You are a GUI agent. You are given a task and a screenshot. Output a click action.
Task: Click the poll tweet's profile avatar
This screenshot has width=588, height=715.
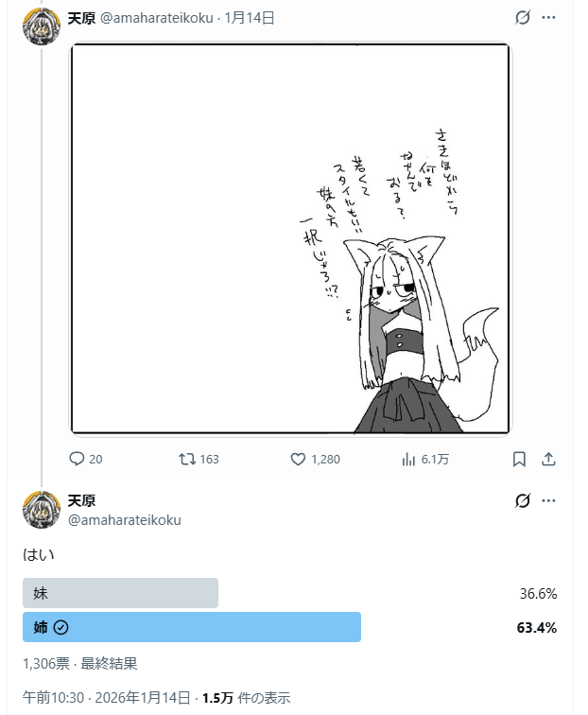pos(41,510)
